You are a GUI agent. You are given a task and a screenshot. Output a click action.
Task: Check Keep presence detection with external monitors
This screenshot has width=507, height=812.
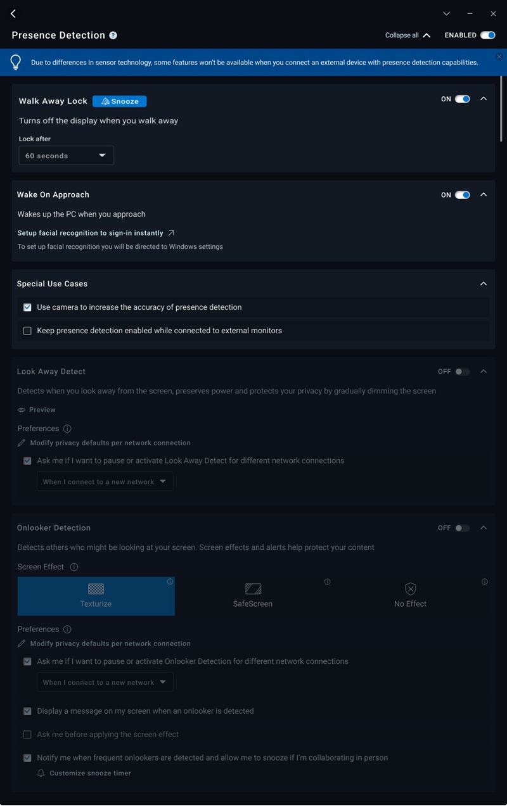point(27,331)
